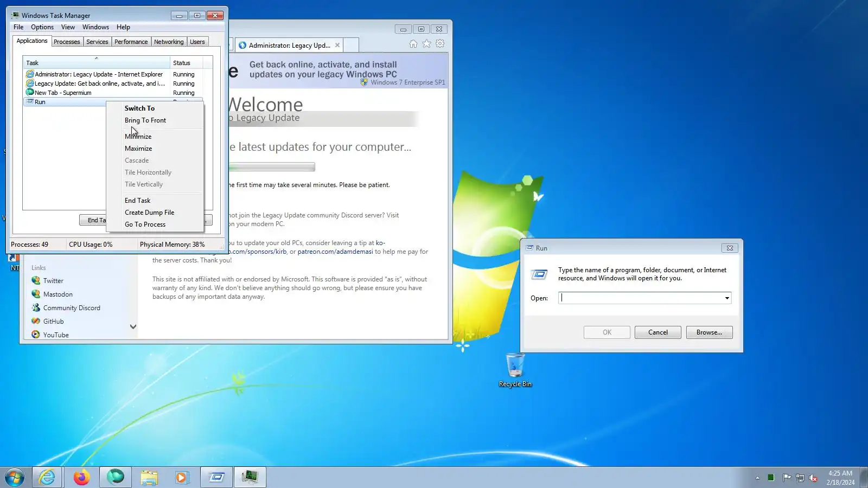
Task: Select the Task Manager taskbar button
Action: [x=250, y=477]
